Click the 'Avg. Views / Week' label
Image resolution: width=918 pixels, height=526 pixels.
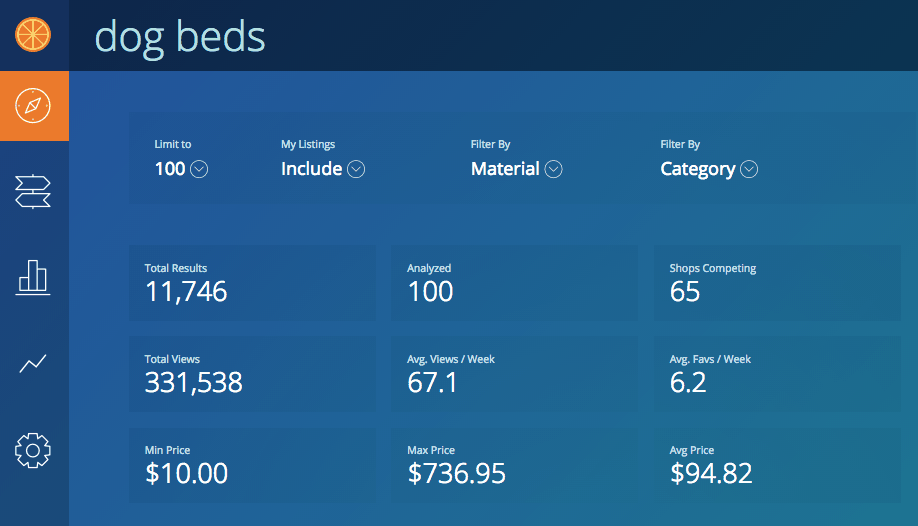pyautogui.click(x=451, y=359)
